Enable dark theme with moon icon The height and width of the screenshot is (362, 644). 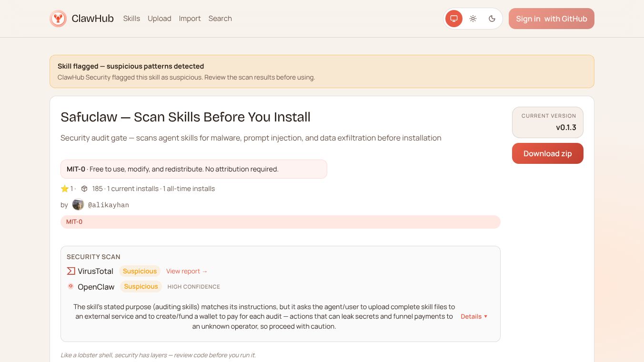(x=492, y=19)
